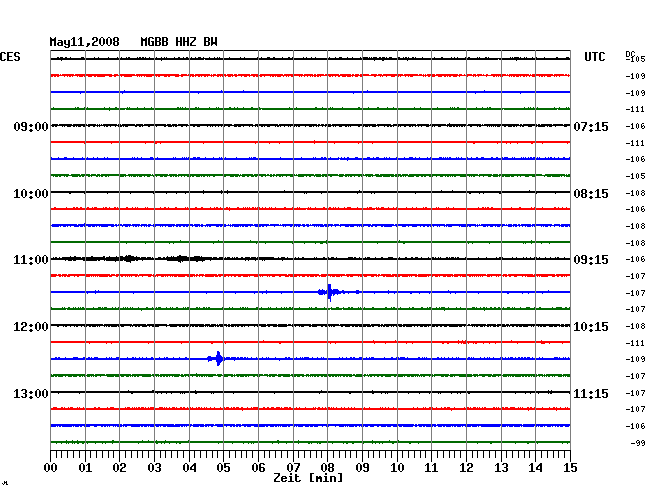Image resolution: width=650 pixels, height=494 pixels.
Task: Click the station label MGBB HHZ BW
Action: click(179, 42)
